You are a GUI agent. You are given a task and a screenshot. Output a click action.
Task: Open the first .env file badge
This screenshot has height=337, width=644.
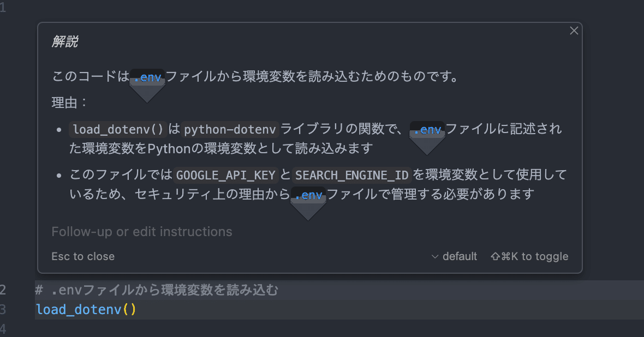pyautogui.click(x=146, y=76)
